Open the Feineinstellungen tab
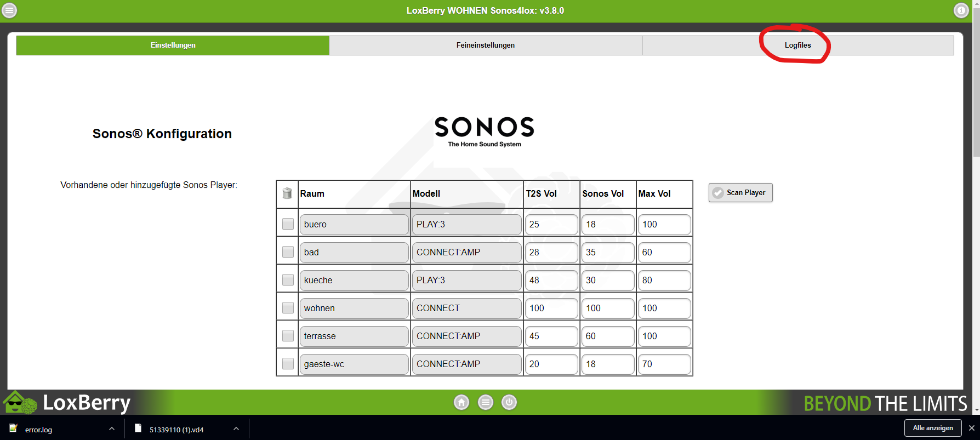The image size is (980, 440). click(486, 45)
